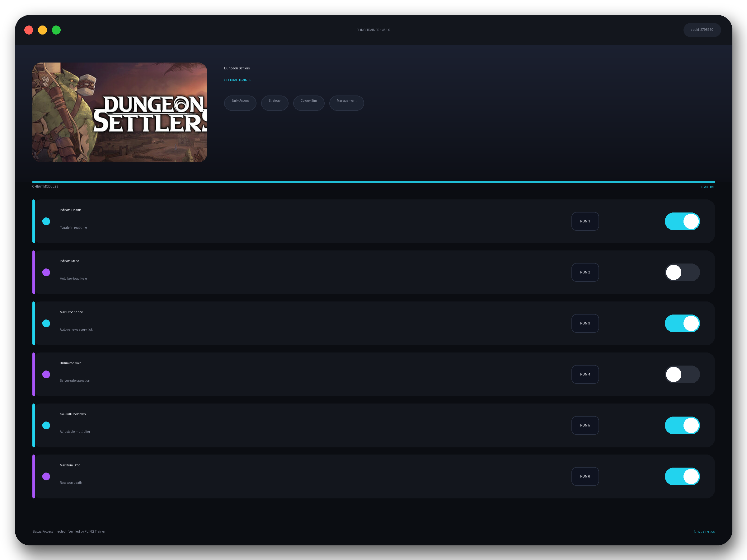Click the purple dot beside Infinite Mana
Viewport: 747px width, 560px height.
tap(46, 273)
